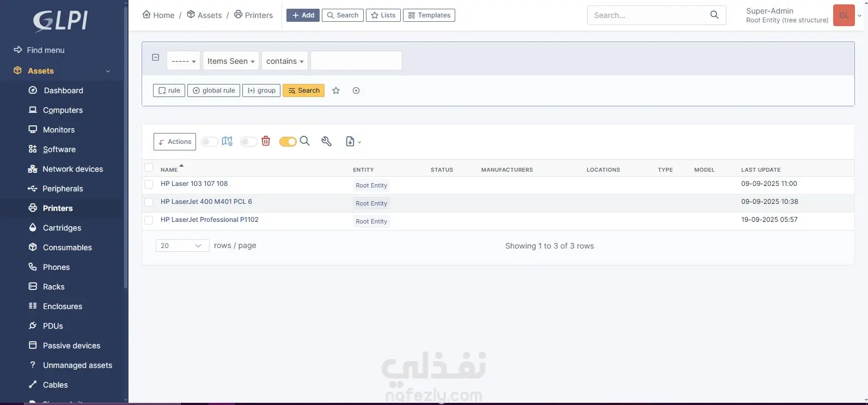Image resolution: width=868 pixels, height=405 pixels.
Task: Click Assets in the breadcrumb
Action: pos(204,15)
